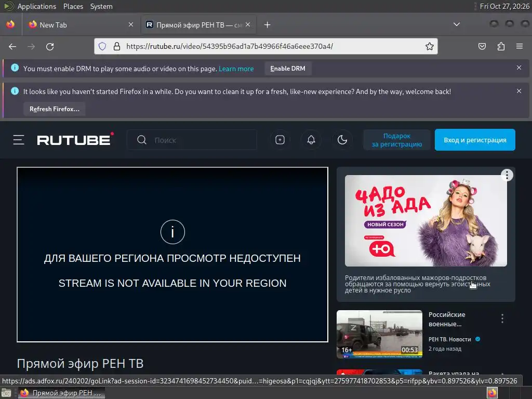Click the 2 года назад timestamp
This screenshot has width=532, height=399.
tap(445, 349)
